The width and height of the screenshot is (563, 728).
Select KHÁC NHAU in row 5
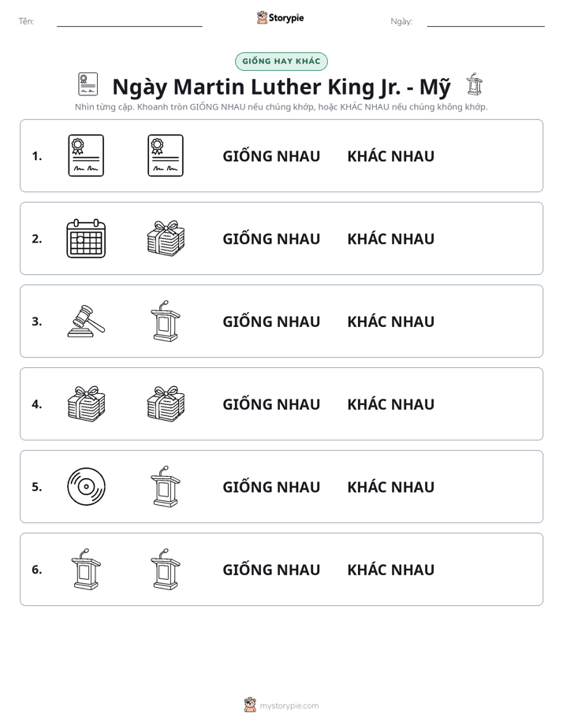(390, 487)
